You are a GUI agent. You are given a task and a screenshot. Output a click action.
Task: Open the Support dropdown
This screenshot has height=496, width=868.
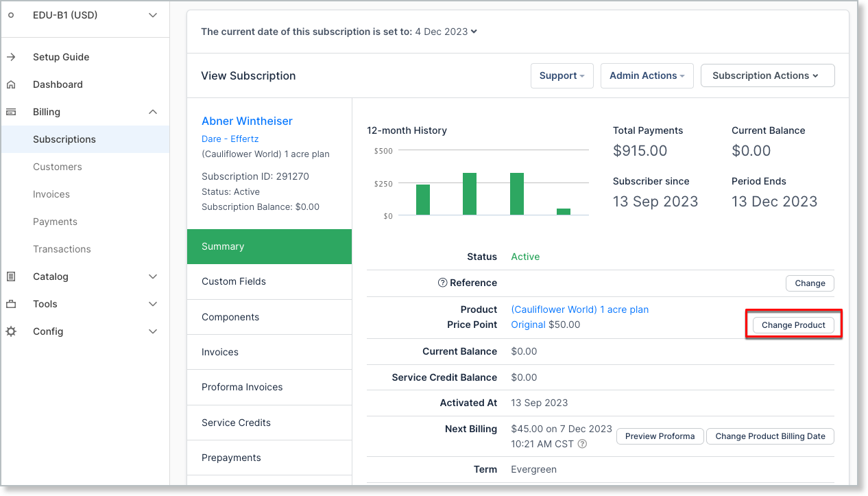coord(562,75)
